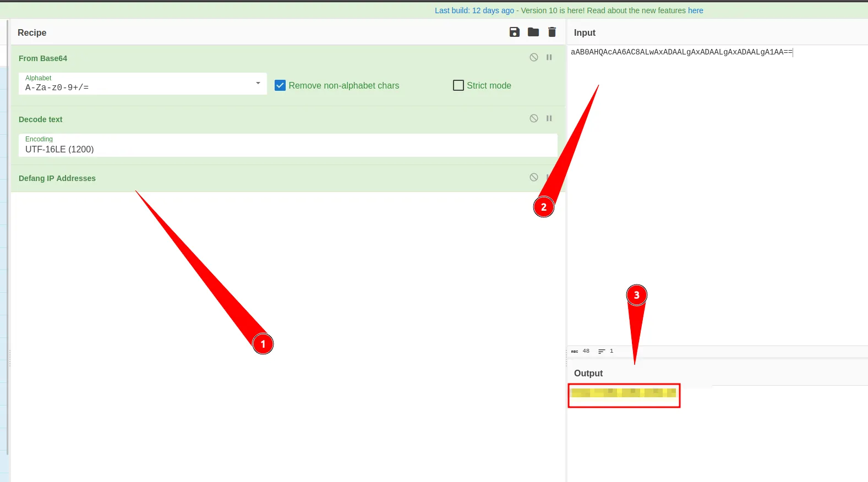Set breakpoint on Decode text operation
Screen dimensions: 868x482
549,118
